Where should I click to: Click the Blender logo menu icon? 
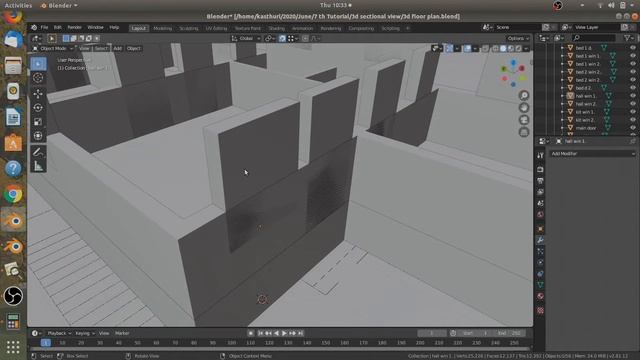pyautogui.click(x=34, y=27)
